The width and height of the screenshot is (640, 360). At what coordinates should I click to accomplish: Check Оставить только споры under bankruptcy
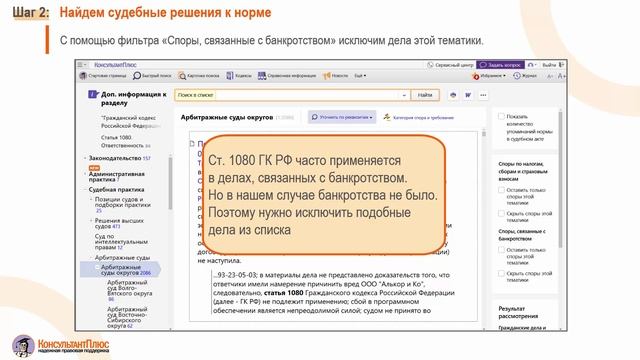pyautogui.click(x=501, y=250)
